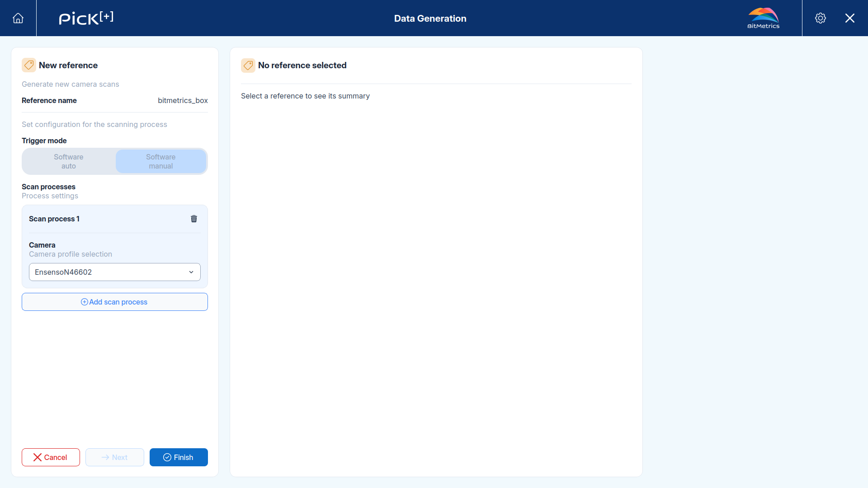This screenshot has height=488, width=868.
Task: Select Software manual trigger mode
Action: point(161,161)
